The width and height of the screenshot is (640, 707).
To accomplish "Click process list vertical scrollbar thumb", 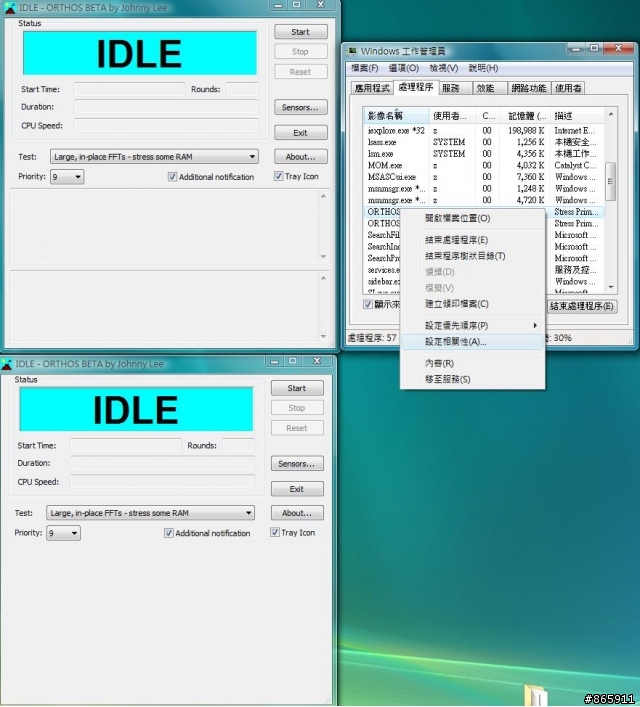I will point(610,181).
